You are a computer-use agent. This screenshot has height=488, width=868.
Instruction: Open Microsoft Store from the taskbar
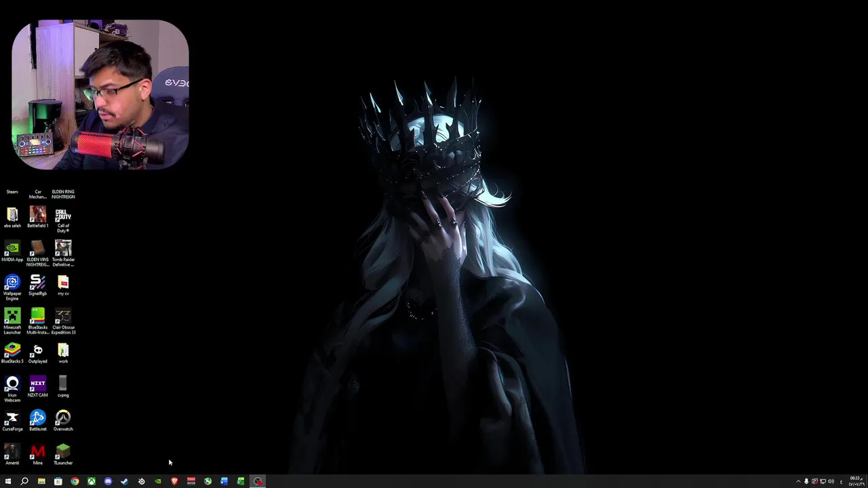[x=58, y=481]
